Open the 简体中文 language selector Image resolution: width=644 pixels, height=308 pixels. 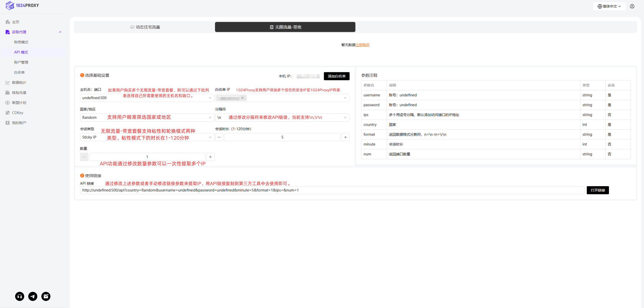click(x=609, y=6)
